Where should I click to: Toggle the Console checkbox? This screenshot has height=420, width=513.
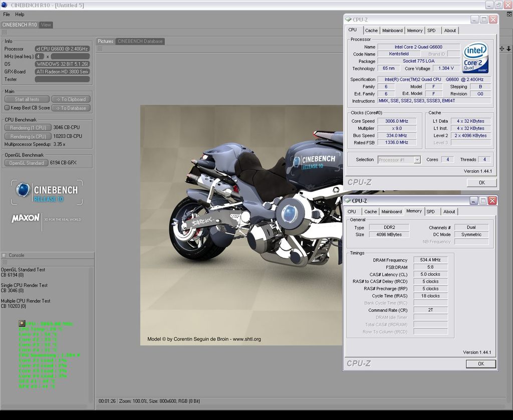[4, 255]
